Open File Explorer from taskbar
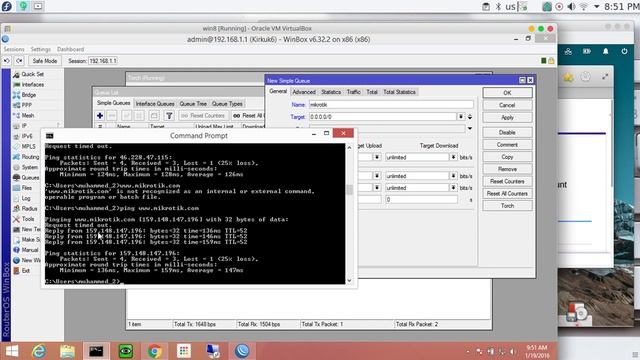The height and width of the screenshot is (360, 640). point(67,351)
